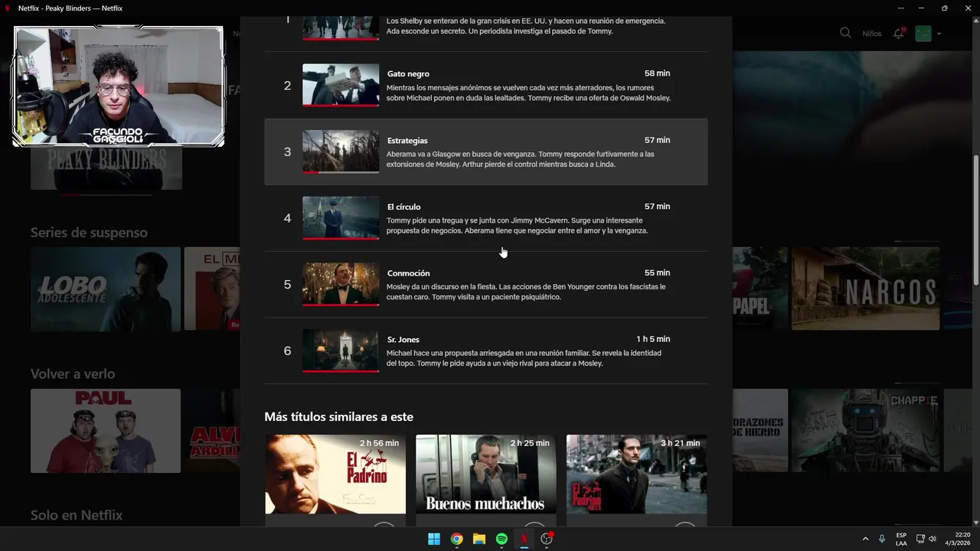980x551 pixels.
Task: Click episode number 5 in the list
Action: point(288,285)
